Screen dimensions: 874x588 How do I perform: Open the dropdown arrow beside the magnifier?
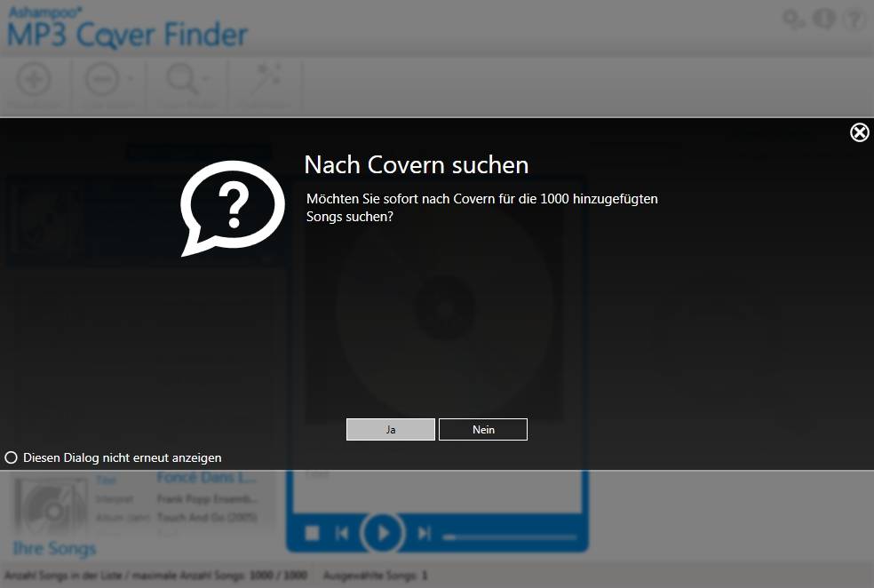pyautogui.click(x=206, y=78)
